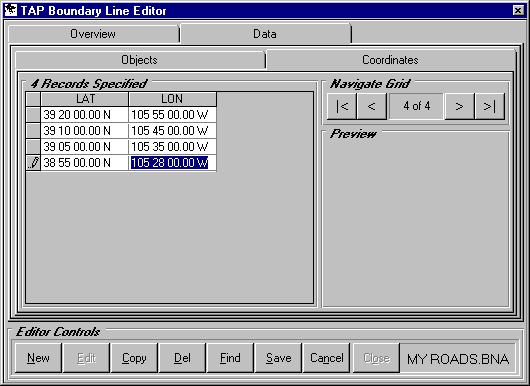Click the MY ROADS.BNA file name label
Screen dimensions: 530x386
(x=458, y=359)
